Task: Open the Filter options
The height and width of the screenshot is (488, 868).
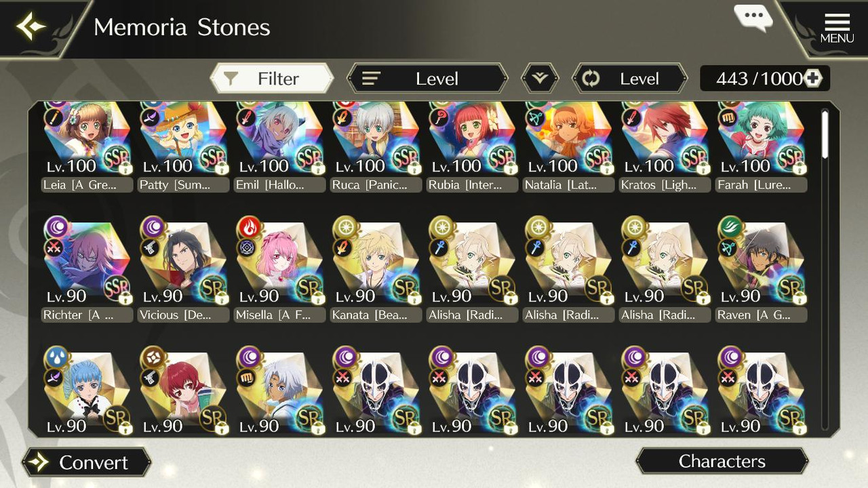Action: [272, 79]
